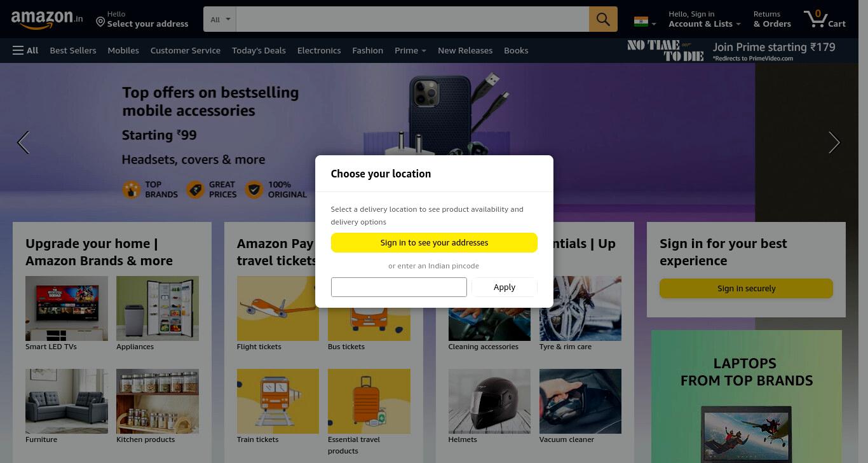Expand the Prime menu dropdown
868x463 pixels.
click(x=410, y=50)
